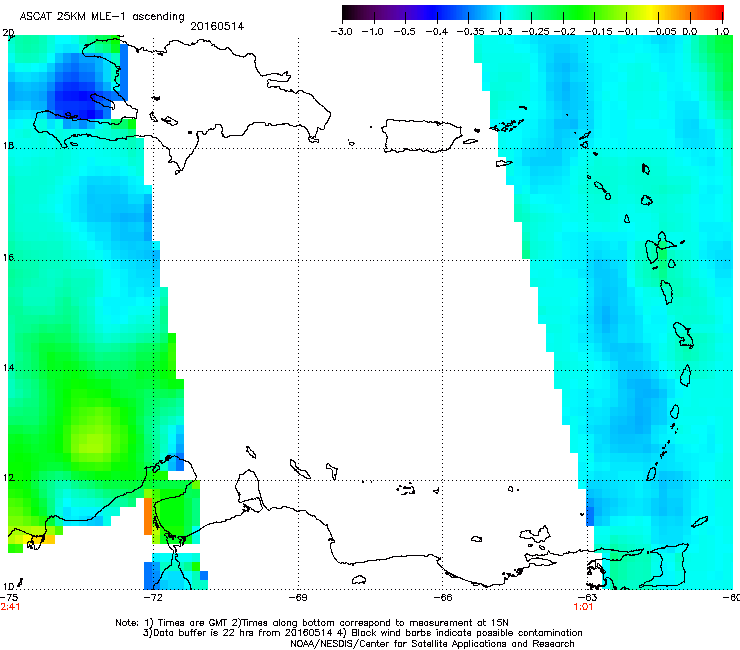
Task: Click the -0.2 color scale label
Action: (x=565, y=32)
